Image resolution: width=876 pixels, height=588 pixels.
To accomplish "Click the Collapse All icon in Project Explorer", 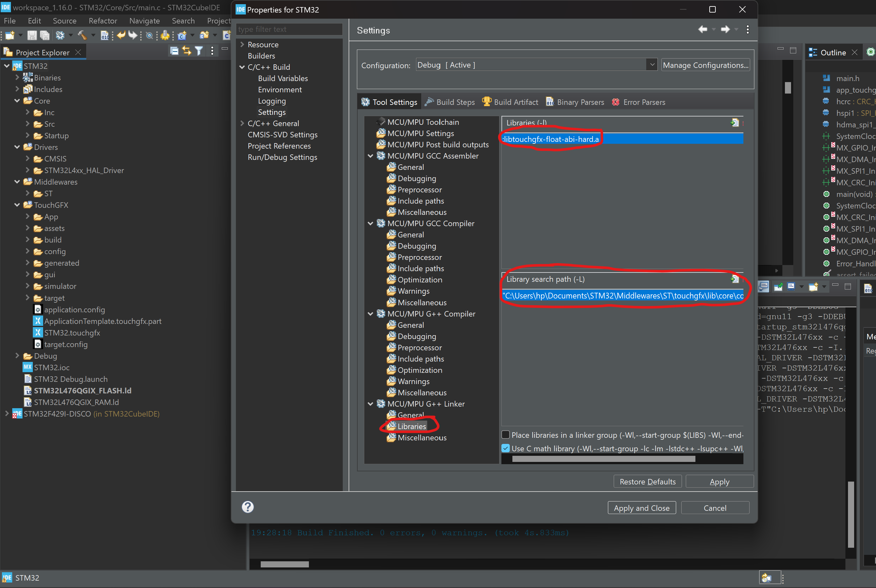I will tap(174, 51).
